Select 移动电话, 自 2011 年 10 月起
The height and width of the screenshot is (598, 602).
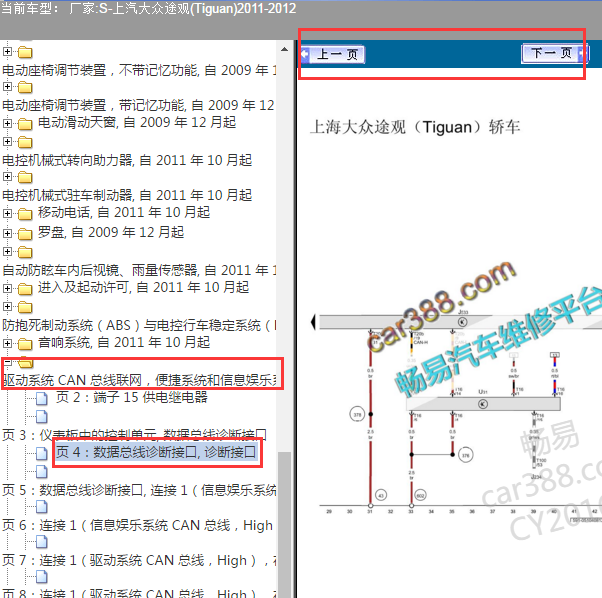coord(124,212)
